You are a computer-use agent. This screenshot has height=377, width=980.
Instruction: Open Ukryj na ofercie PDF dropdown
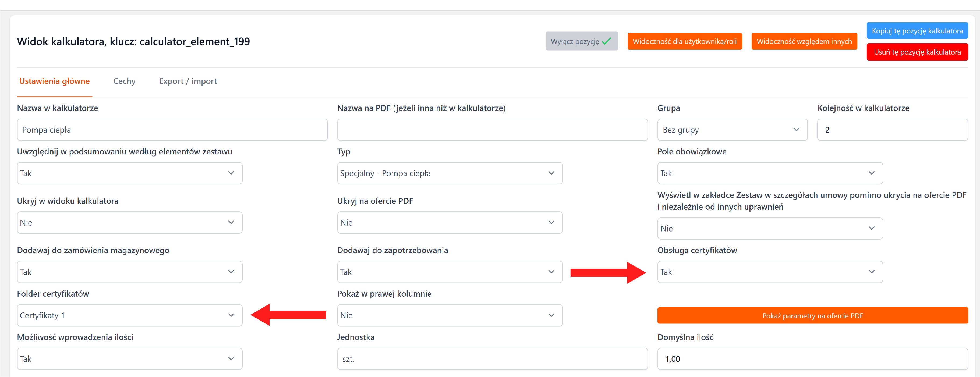point(449,223)
